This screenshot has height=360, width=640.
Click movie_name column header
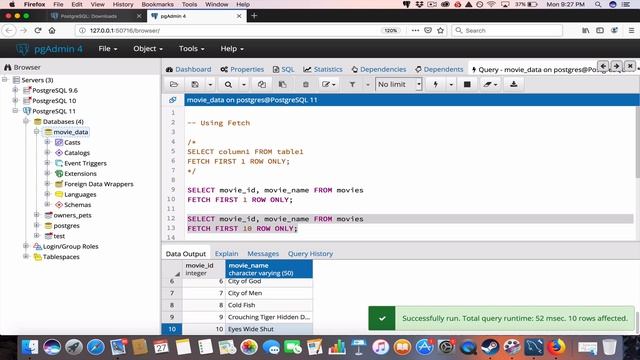269,269
